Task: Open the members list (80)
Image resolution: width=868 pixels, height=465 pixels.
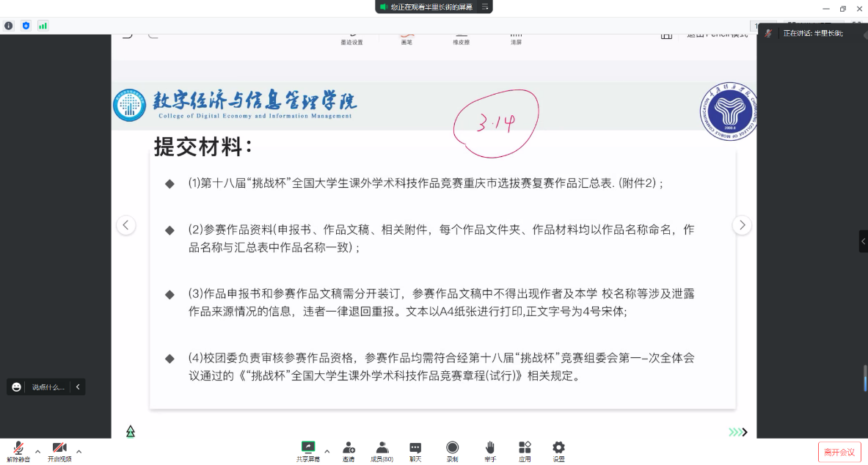Action: click(382, 447)
